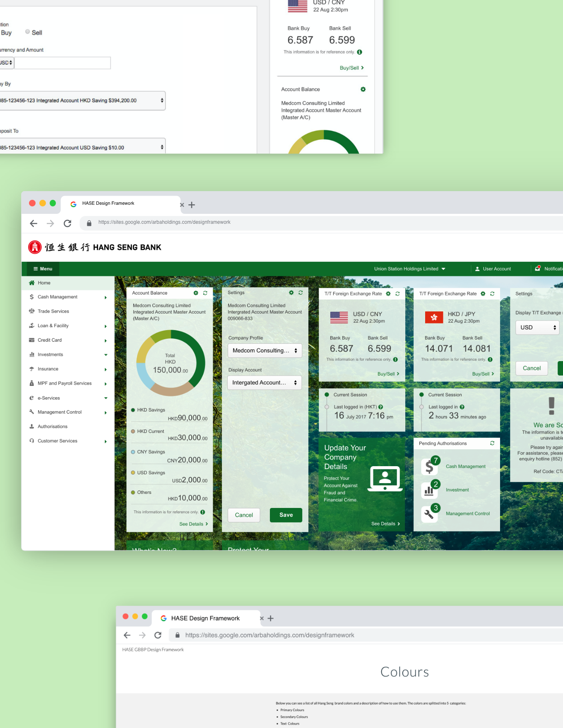Click the Home sidebar item
The image size is (563, 728).
[68, 283]
